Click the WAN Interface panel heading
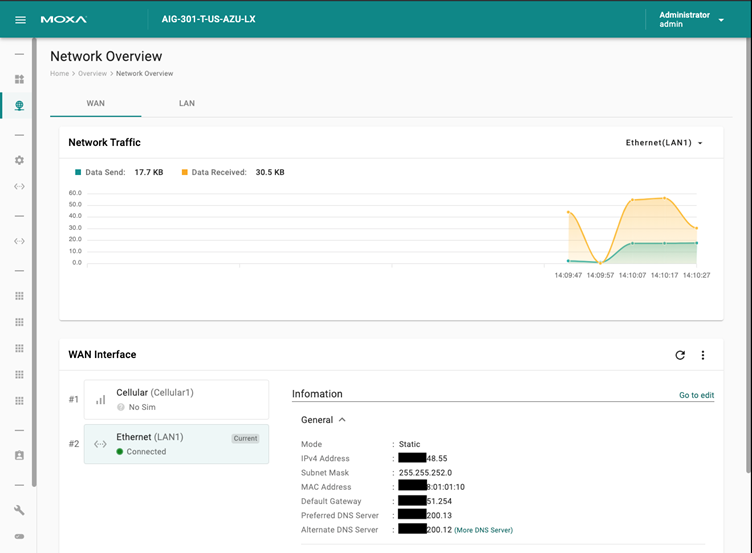This screenshot has height=553, width=752. pos(102,354)
